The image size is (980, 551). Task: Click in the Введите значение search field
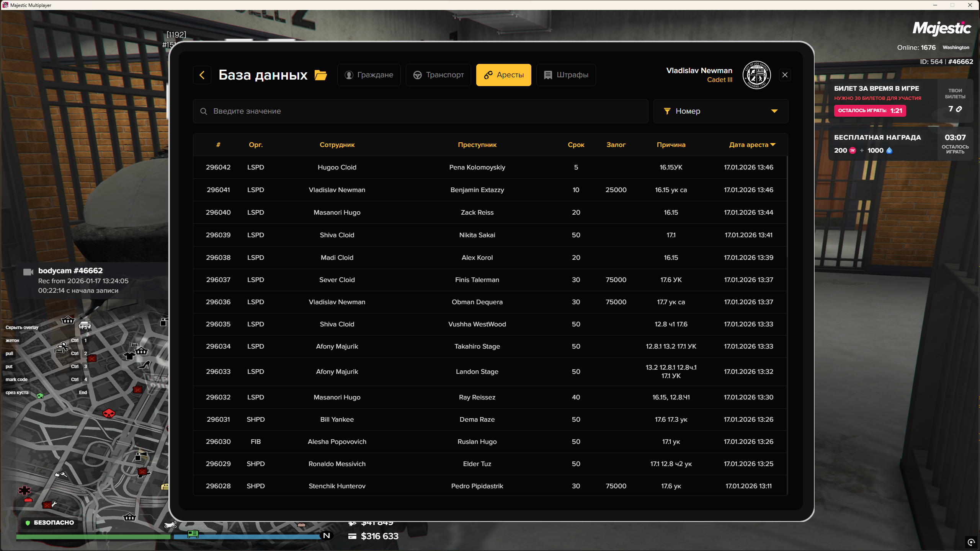click(x=421, y=111)
